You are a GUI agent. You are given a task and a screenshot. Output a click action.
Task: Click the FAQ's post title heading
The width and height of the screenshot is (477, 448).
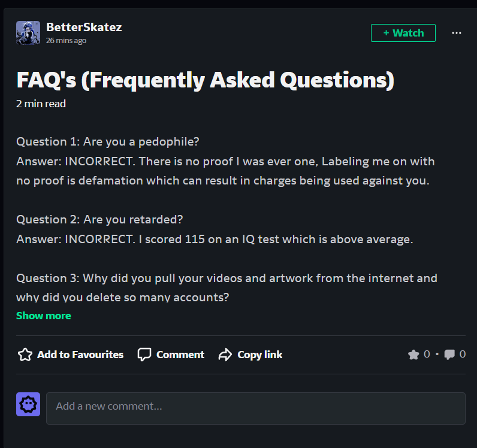(x=205, y=80)
